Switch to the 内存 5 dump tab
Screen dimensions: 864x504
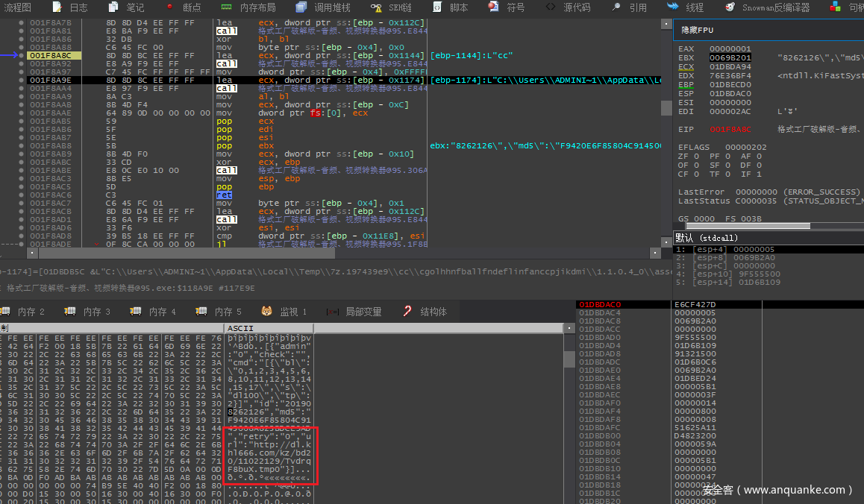[218, 312]
